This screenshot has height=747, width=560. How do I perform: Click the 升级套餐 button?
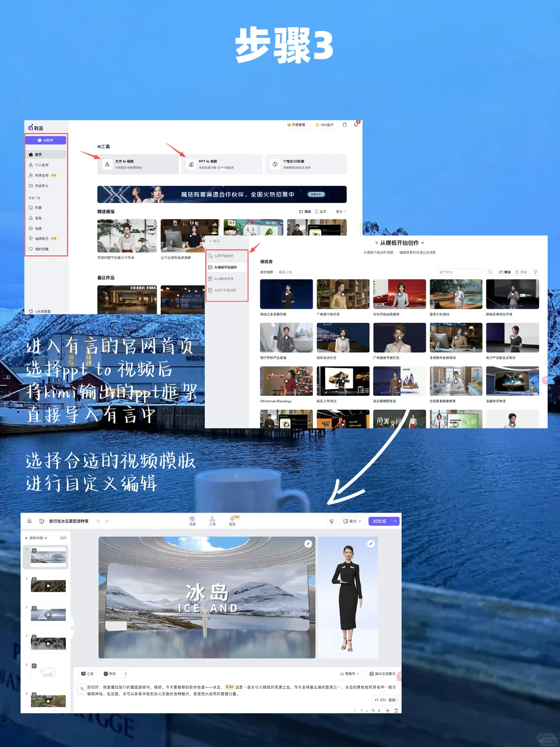pos(297,125)
